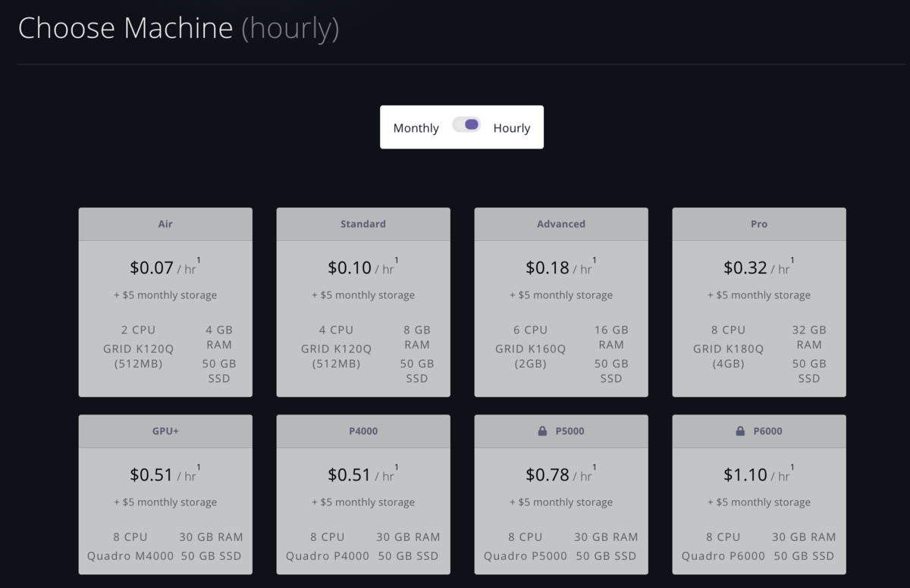Click GRID K160Q (2GB) GPU text
This screenshot has width=910, height=588.
click(531, 356)
